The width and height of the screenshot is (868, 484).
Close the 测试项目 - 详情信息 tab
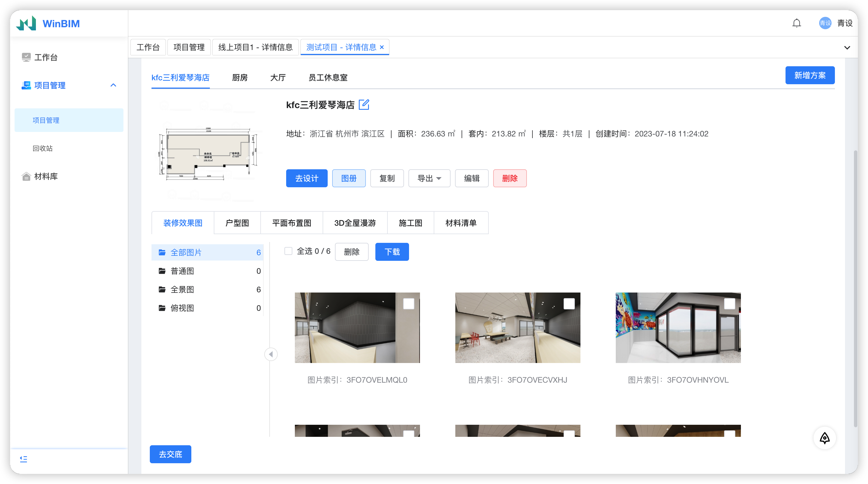(x=382, y=47)
